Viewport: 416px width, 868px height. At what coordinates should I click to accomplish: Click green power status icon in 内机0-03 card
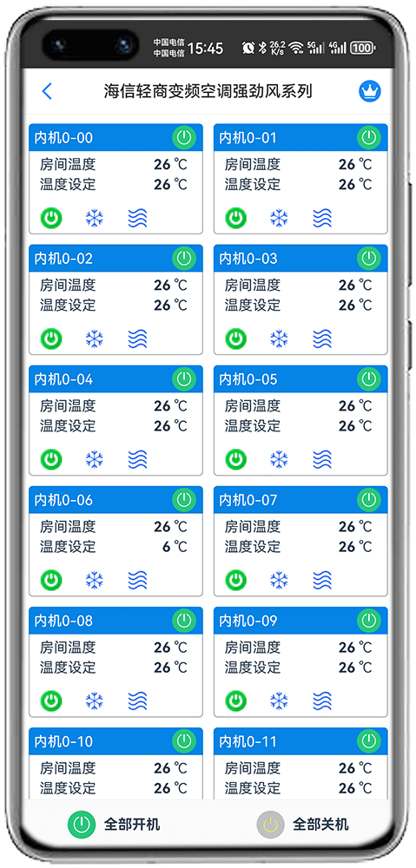[236, 339]
